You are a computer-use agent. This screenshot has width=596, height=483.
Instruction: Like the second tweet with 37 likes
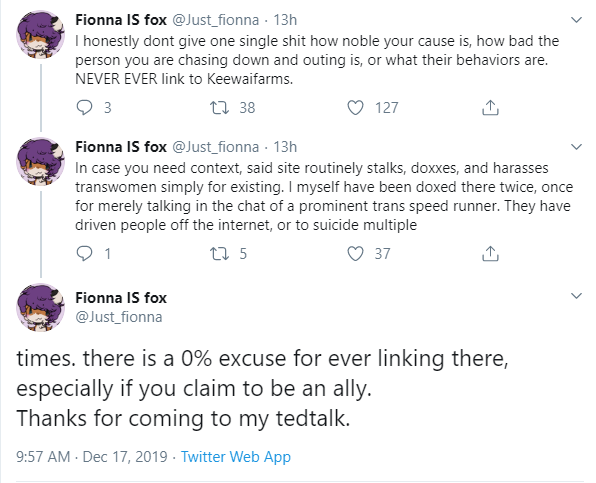[x=355, y=253]
